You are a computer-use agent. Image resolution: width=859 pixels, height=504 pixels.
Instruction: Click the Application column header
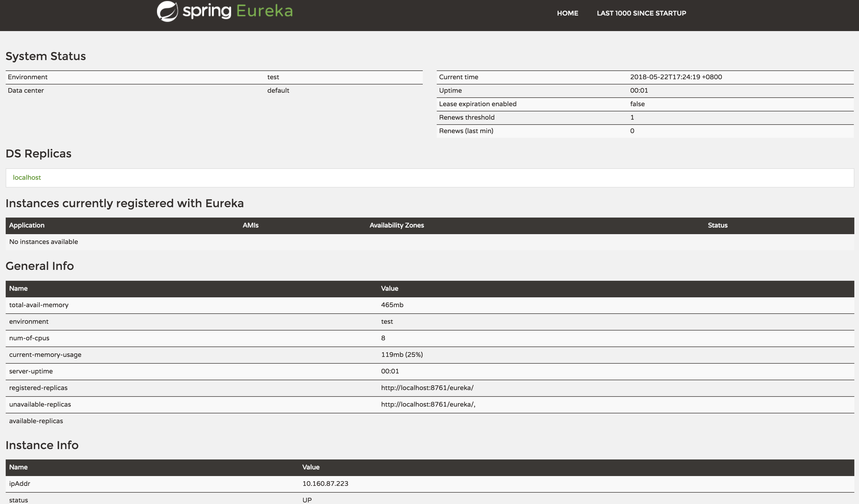[x=27, y=225]
